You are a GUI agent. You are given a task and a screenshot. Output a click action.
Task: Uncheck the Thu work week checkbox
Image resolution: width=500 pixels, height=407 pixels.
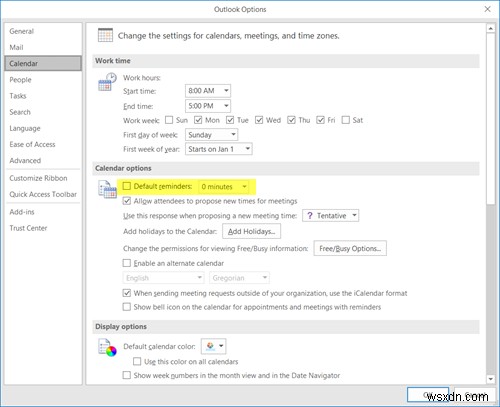click(x=291, y=120)
